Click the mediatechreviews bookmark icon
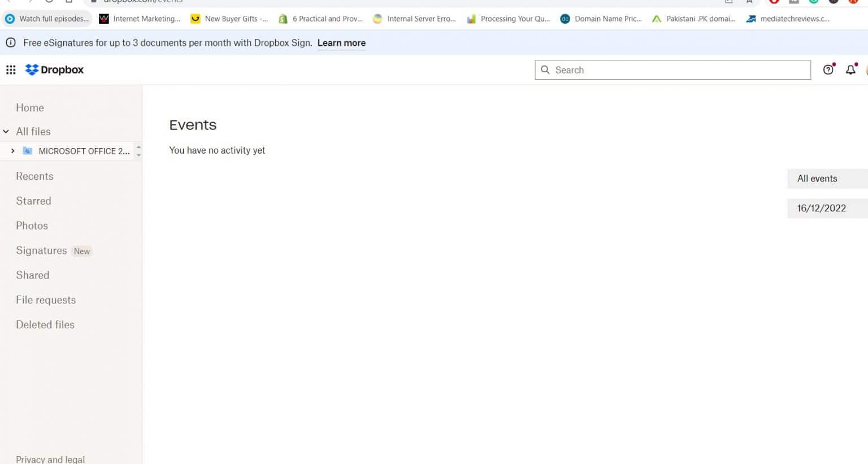This screenshot has height=464, width=868. (x=750, y=19)
